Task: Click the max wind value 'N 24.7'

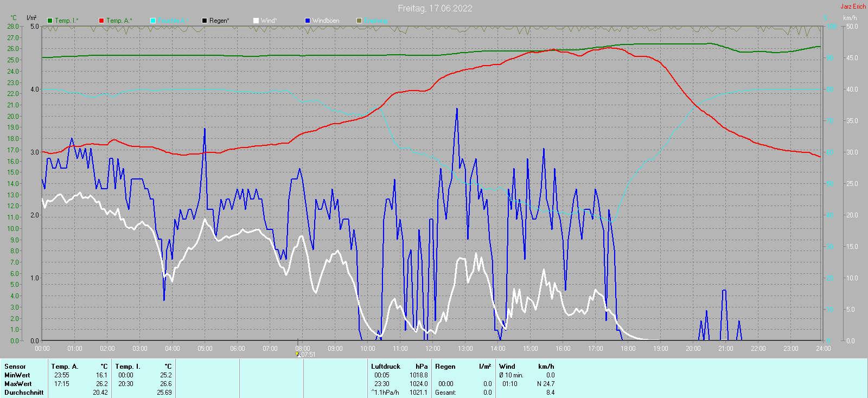Action: 546,384
